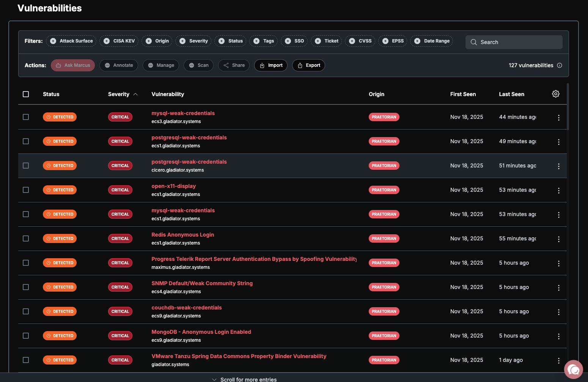This screenshot has height=382, width=588.
Task: Open the VMware Tanzu Spring Data Commons link
Action: (x=239, y=356)
